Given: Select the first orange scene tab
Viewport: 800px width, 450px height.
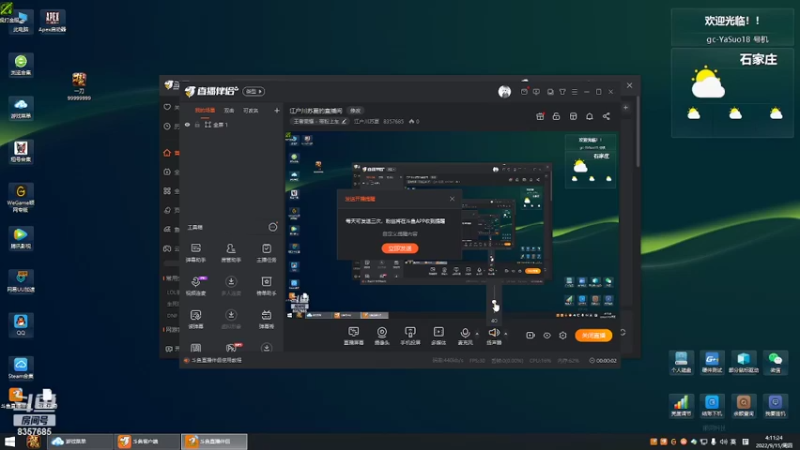Looking at the screenshot, I should [x=205, y=111].
